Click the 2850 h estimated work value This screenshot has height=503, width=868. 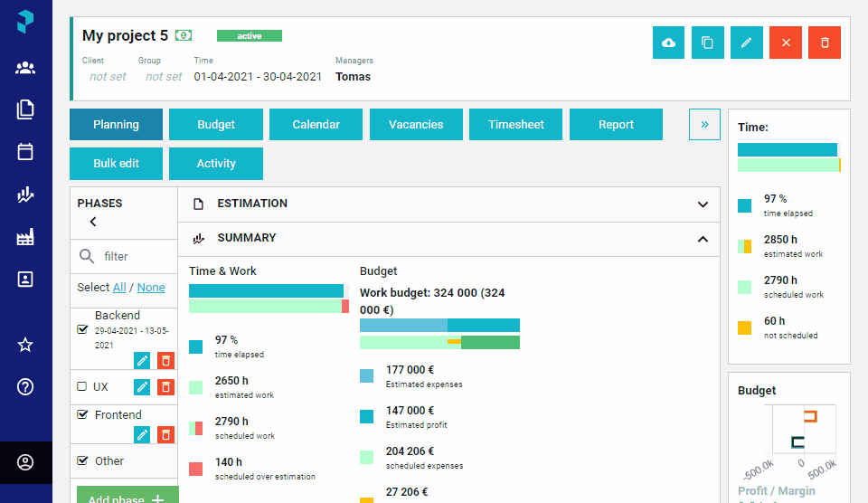pos(780,240)
